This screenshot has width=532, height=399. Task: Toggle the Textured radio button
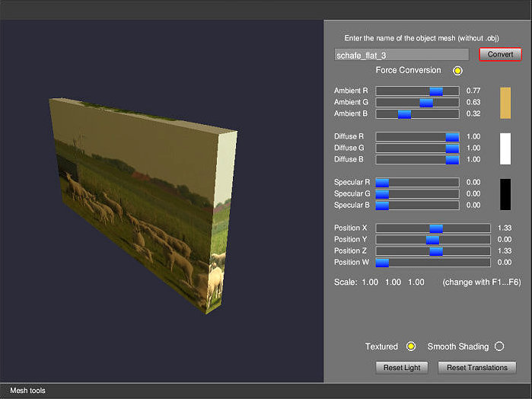click(411, 346)
